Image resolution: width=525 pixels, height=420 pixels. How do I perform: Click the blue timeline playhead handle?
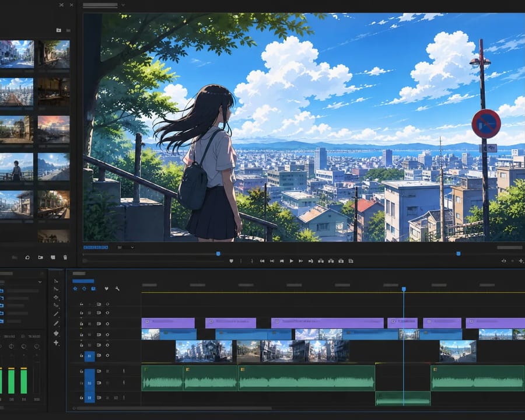[404, 289]
